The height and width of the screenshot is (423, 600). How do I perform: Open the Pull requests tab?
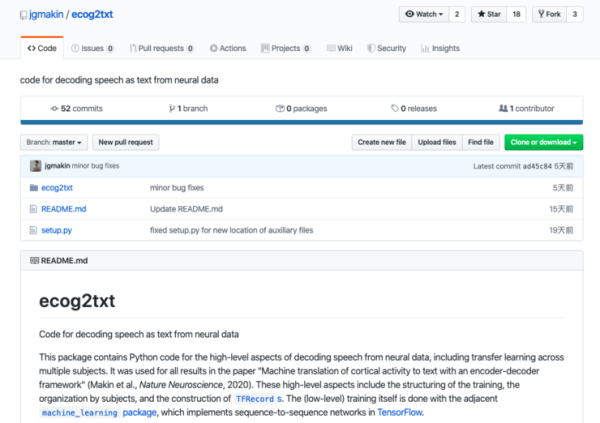tap(160, 48)
